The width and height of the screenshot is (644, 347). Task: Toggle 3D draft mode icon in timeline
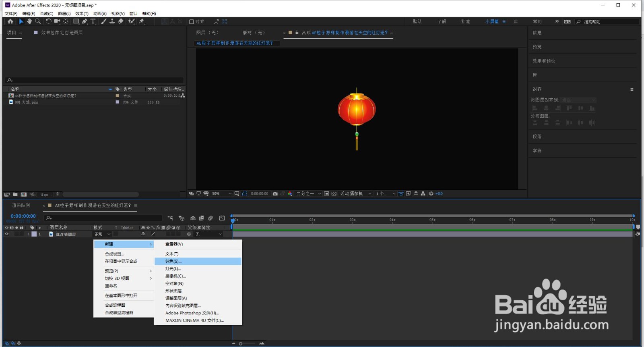(182, 218)
